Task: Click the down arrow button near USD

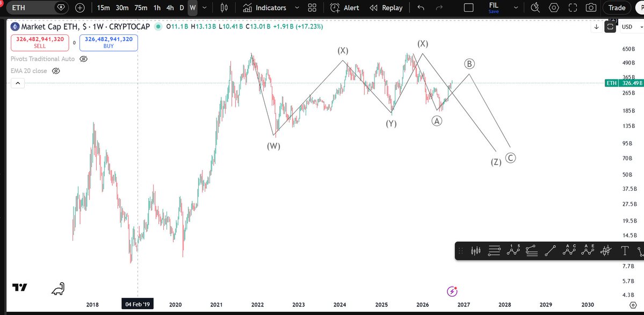Action: click(596, 27)
